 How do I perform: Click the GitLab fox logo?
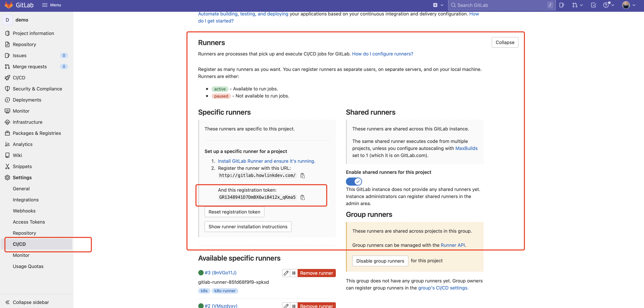[x=8, y=5]
